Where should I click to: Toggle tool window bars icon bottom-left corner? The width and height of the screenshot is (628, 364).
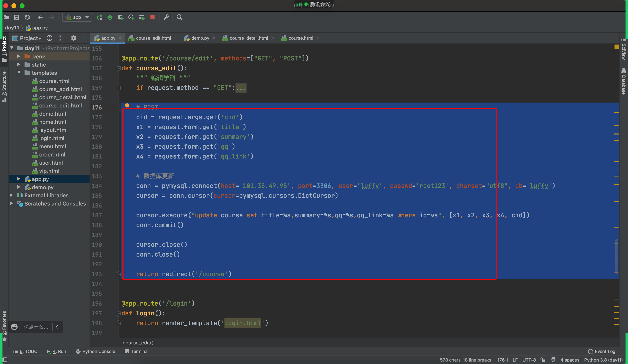coord(5,360)
